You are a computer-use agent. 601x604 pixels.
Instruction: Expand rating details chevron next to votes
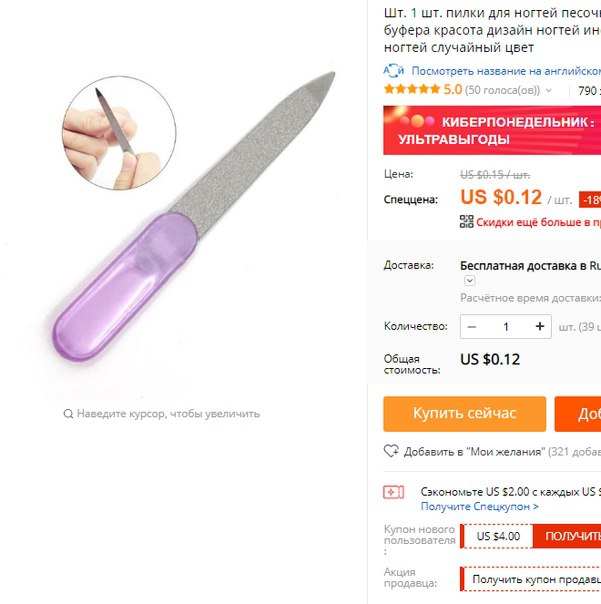pyautogui.click(x=549, y=91)
